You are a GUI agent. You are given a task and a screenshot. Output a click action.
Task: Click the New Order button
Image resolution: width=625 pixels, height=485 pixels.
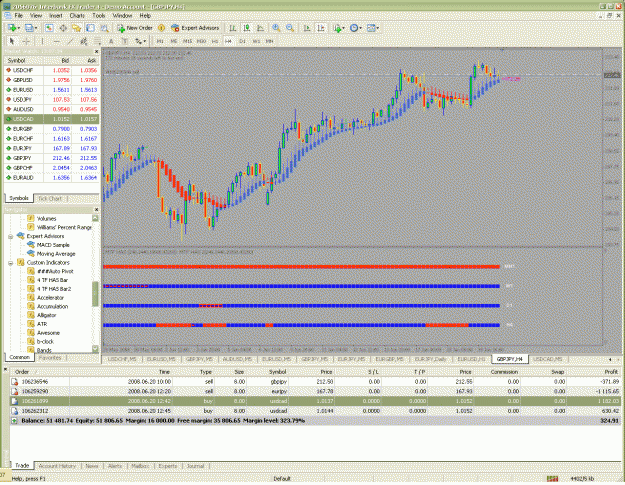click(x=135, y=28)
